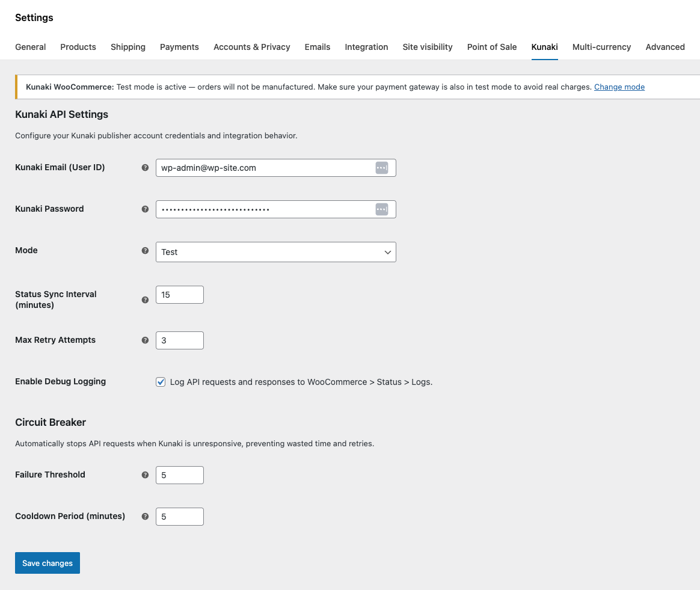Screen dimensions: 700x590
Task: Focus the Kunaki Email input field
Action: 276,168
